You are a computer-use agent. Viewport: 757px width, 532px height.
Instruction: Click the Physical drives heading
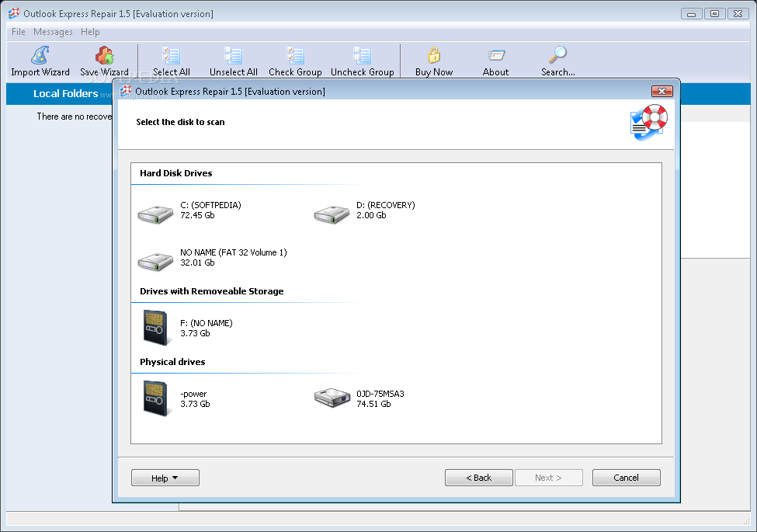[x=172, y=362]
